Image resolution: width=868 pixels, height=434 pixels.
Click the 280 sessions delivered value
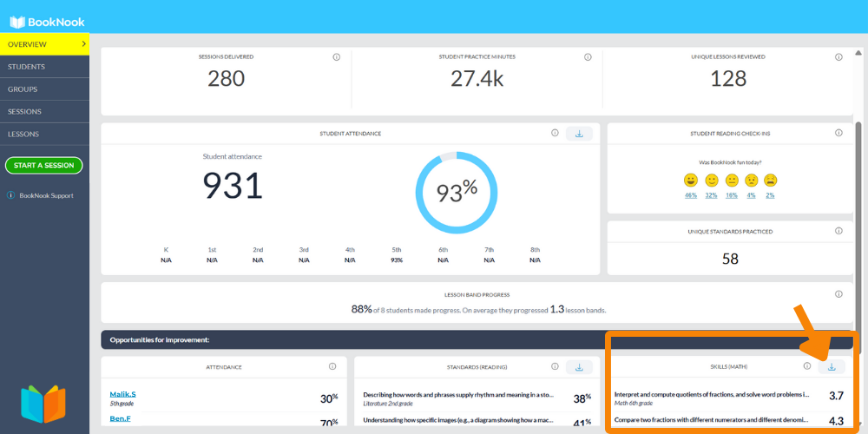(x=226, y=79)
